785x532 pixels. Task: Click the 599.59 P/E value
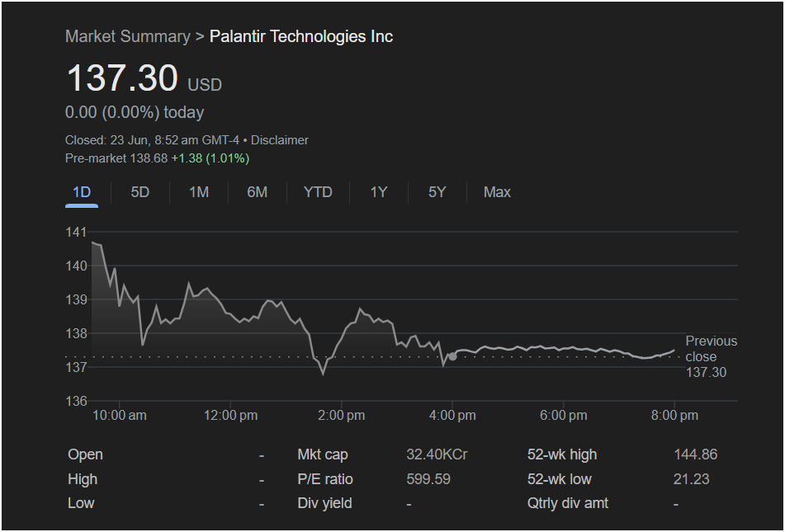click(428, 479)
